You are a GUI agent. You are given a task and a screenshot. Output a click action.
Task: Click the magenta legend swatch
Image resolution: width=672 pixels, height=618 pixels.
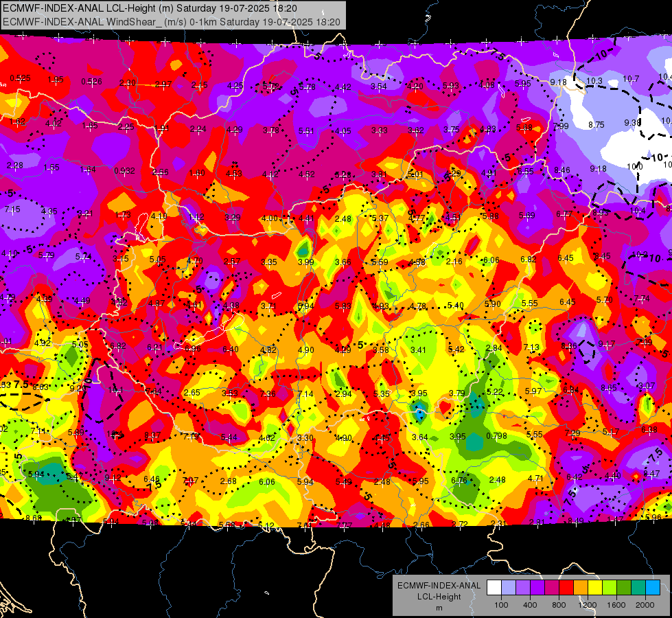tap(552, 588)
